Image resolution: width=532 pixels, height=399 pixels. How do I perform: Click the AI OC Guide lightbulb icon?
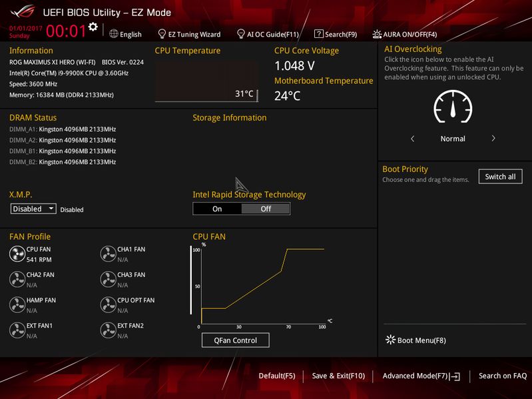click(x=240, y=34)
